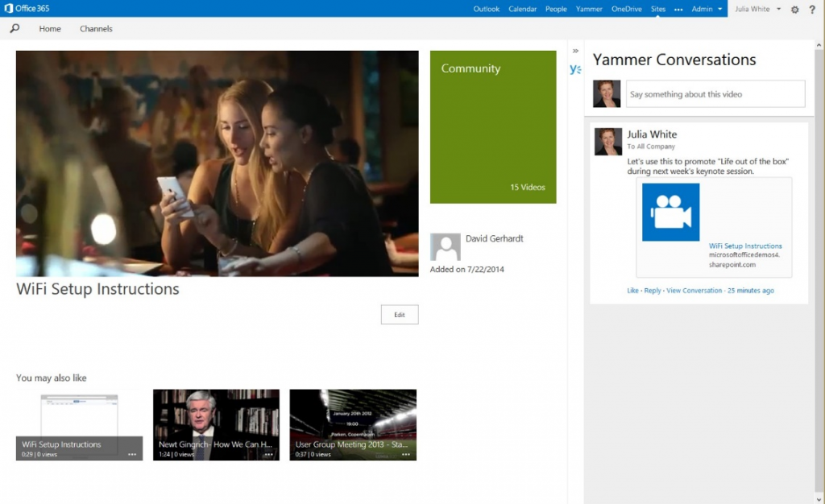This screenshot has width=825, height=504.
Task: Collapse the Yammer Conversations panel
Action: tap(575, 50)
